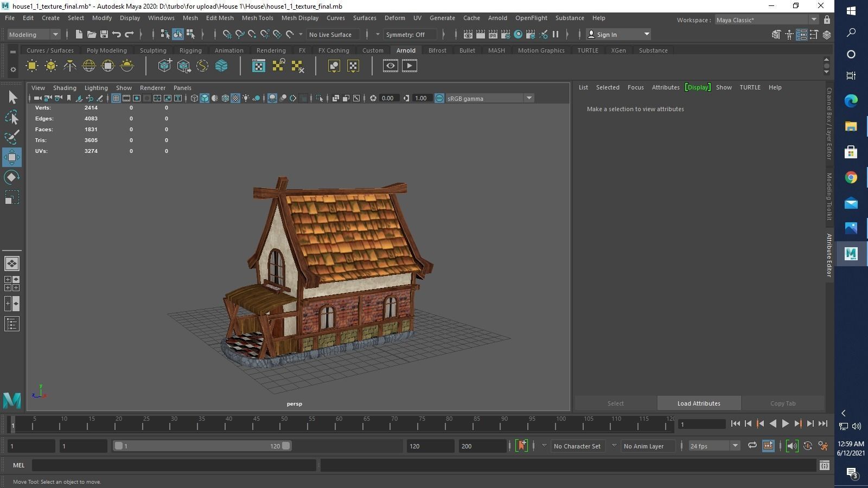The width and height of the screenshot is (868, 488).
Task: Click the Save Scene icon
Action: (x=104, y=34)
